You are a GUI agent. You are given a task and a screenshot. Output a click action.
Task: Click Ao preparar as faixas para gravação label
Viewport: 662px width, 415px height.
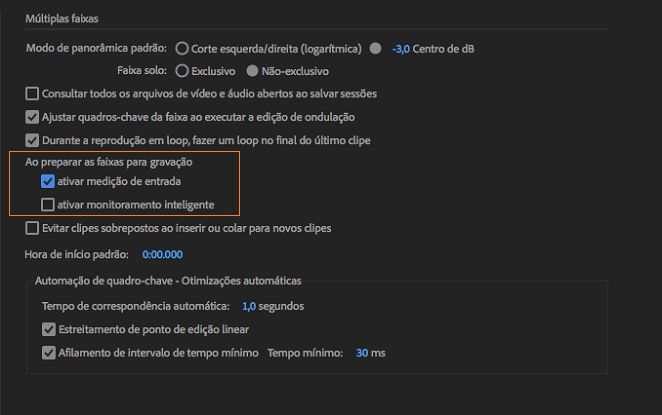109,162
